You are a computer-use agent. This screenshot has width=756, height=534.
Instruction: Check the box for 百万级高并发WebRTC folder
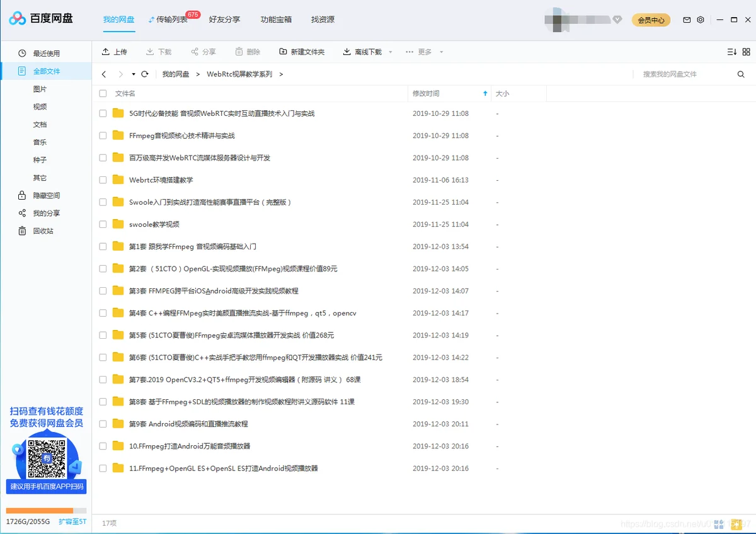click(103, 157)
